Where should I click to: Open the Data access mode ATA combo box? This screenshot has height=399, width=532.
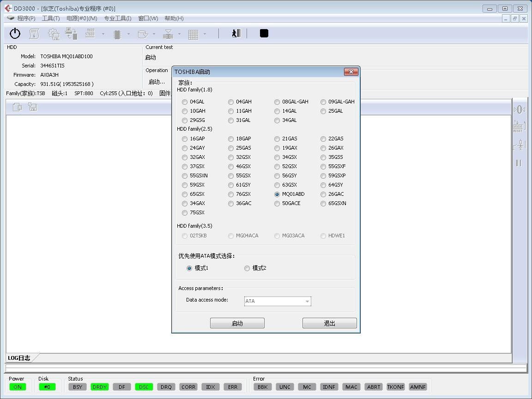[278, 301]
